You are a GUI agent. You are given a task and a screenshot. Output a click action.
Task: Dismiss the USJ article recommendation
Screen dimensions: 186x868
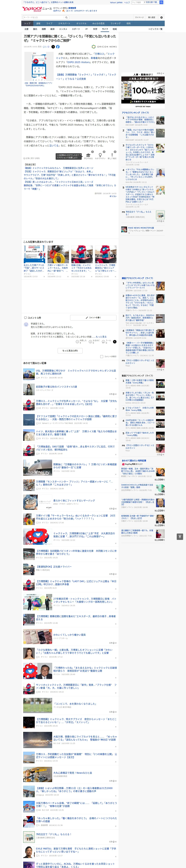(x=115, y=378)
